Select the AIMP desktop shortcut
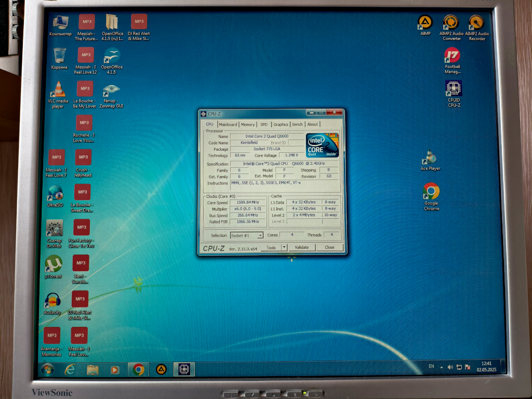 425,25
